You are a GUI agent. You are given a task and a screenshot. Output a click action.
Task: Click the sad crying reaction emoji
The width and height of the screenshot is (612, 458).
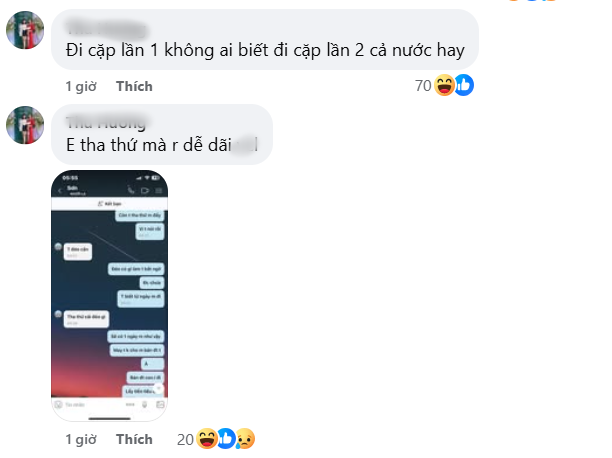pos(245,439)
